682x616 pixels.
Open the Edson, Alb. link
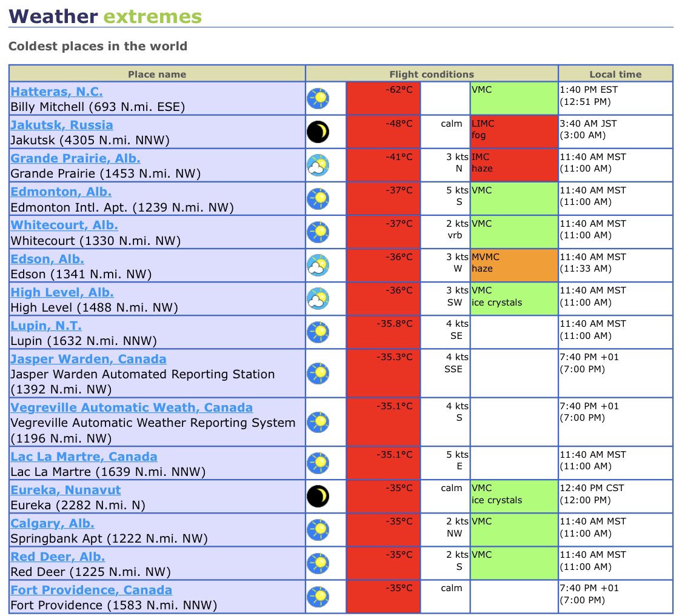coord(47,259)
